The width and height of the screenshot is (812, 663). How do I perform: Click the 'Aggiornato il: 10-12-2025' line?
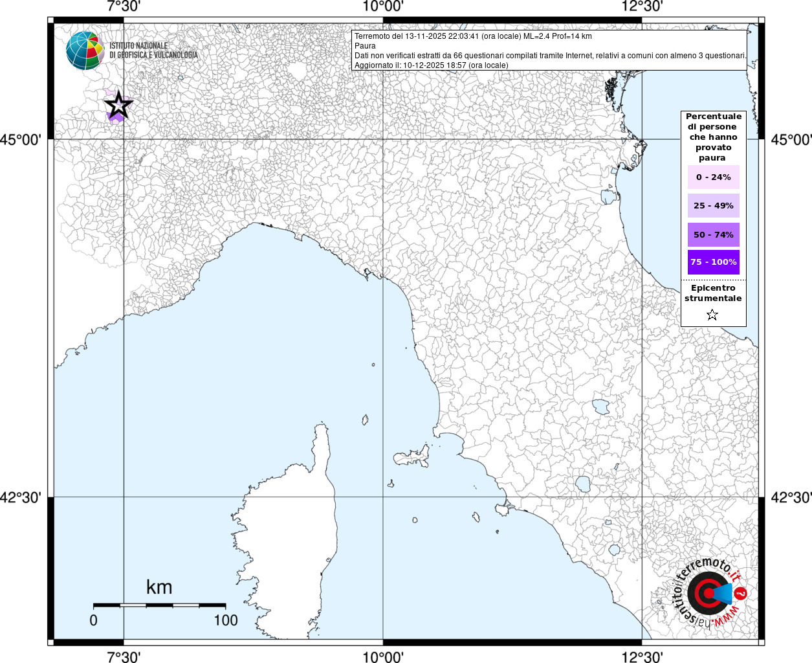[x=431, y=65]
